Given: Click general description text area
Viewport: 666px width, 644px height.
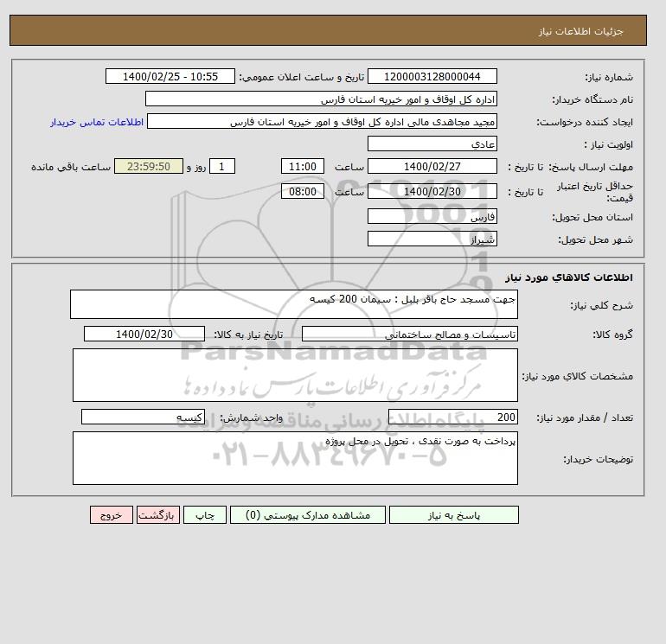Looking at the screenshot, I should 294,304.
